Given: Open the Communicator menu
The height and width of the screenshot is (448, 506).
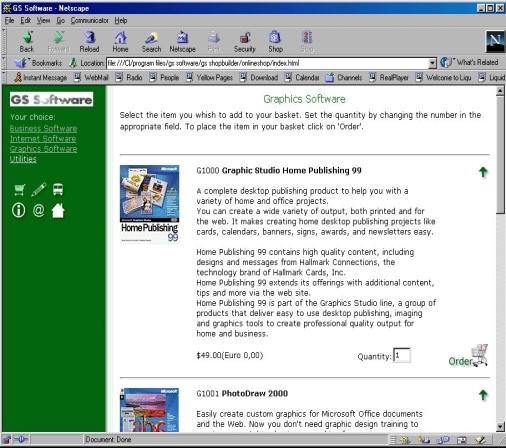Looking at the screenshot, I should tap(89, 21).
